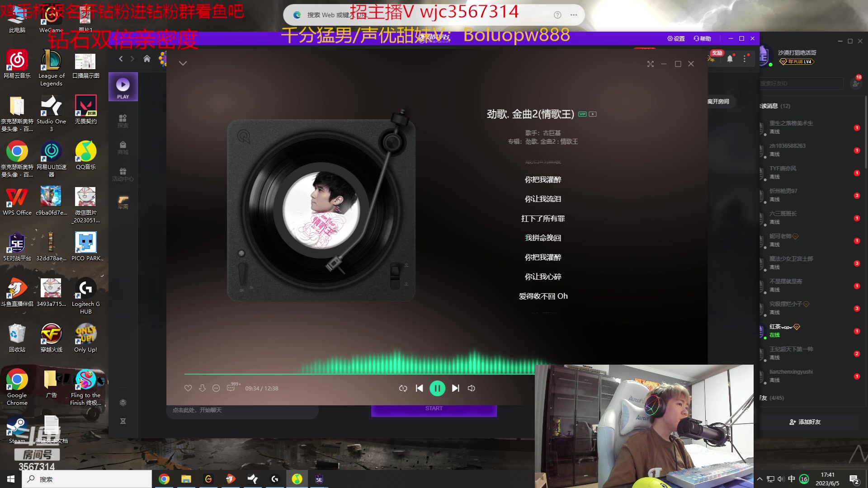Jump to lyric line 我拼命挽回

tap(542, 238)
